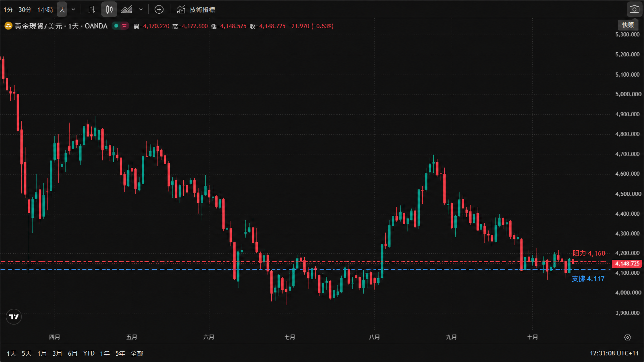644x362 pixels.
Task: Set range to 5年
Action: tap(120, 353)
